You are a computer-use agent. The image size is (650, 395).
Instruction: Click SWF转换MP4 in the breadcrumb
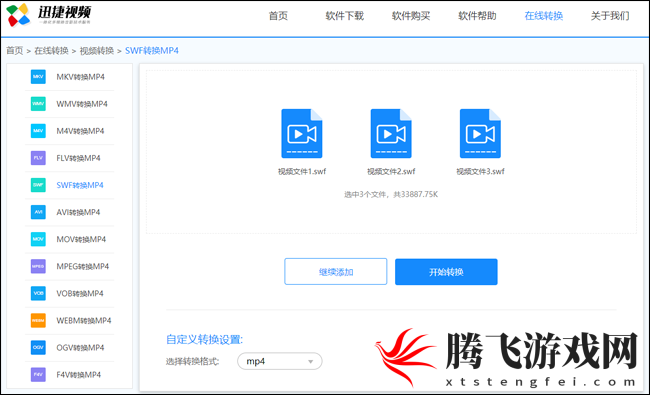[x=152, y=51]
